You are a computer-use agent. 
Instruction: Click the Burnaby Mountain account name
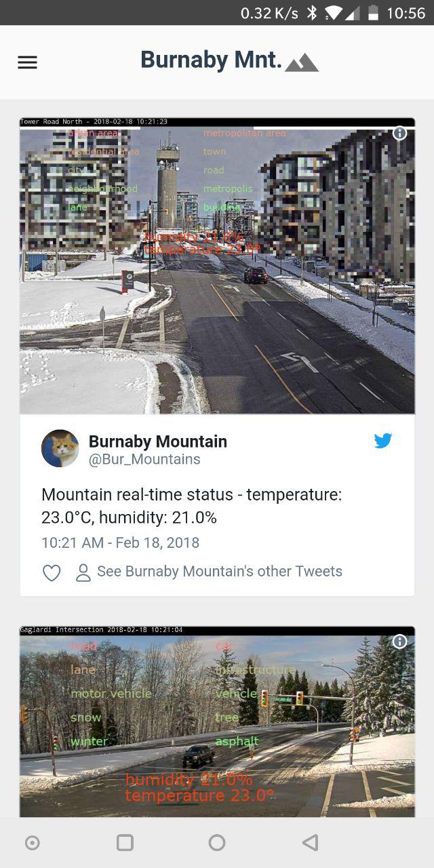coord(158,441)
